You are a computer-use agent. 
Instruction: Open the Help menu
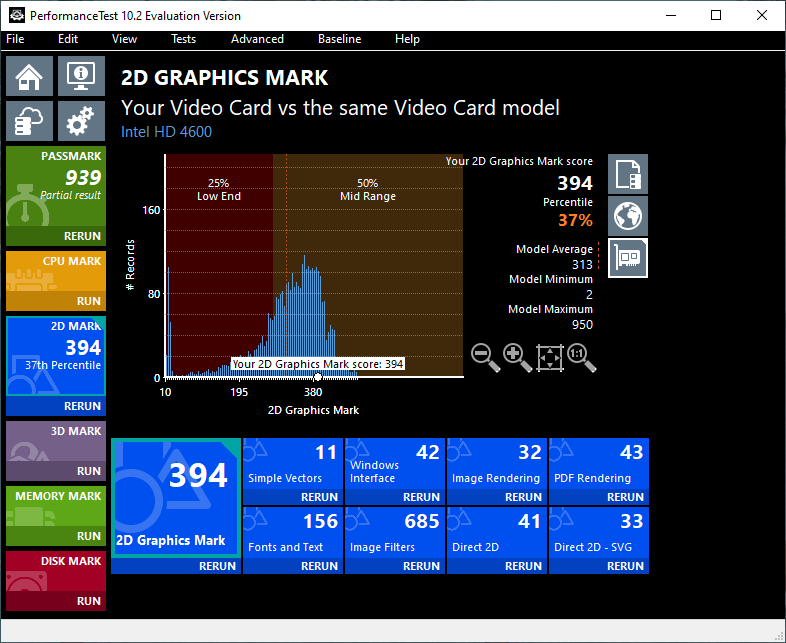[407, 39]
